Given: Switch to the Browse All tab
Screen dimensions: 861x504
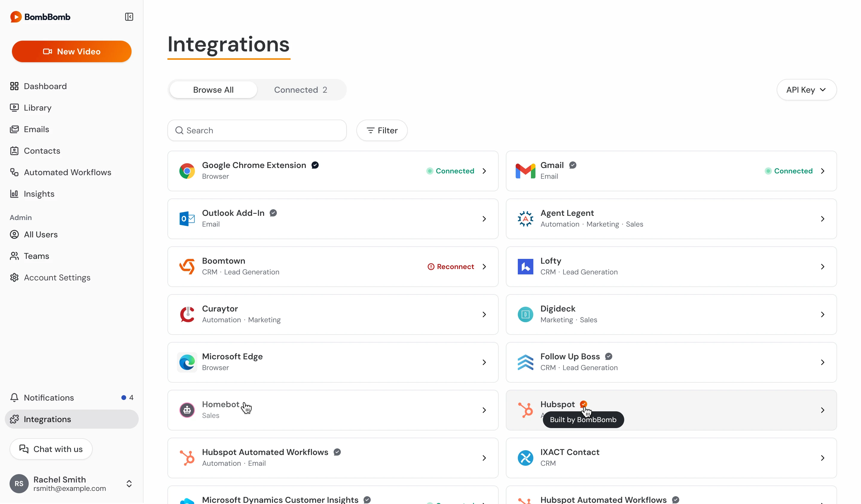Looking at the screenshot, I should (213, 90).
